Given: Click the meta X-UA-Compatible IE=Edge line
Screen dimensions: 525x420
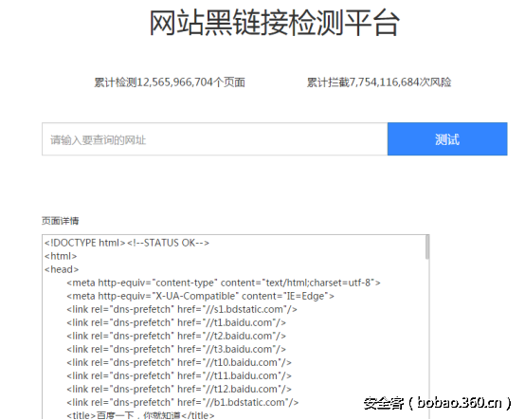Looking at the screenshot, I should click(200, 296).
